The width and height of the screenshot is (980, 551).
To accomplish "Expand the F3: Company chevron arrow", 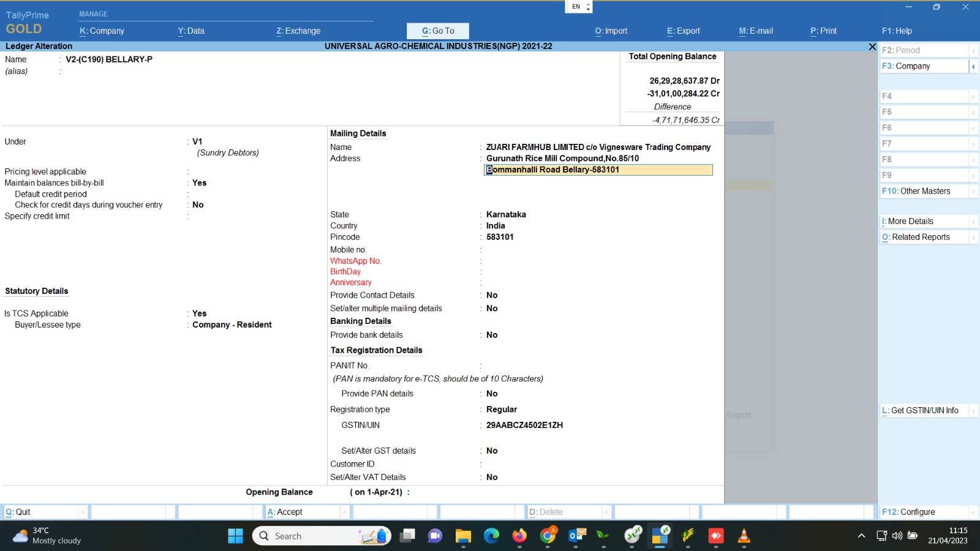I will click(973, 66).
